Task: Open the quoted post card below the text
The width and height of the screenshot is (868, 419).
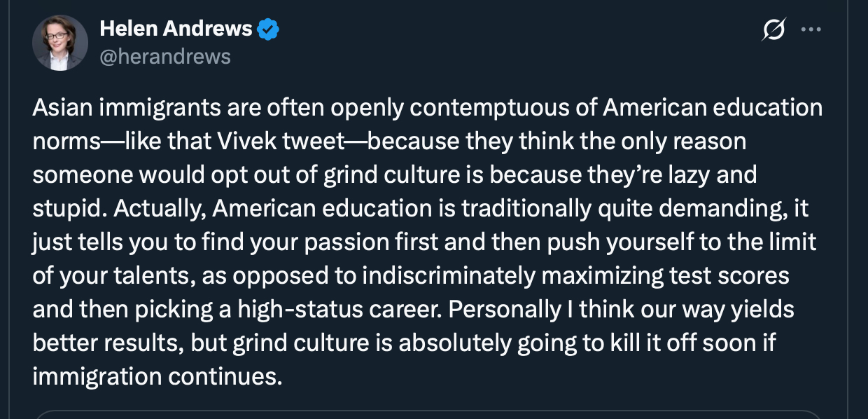Action: point(427,414)
